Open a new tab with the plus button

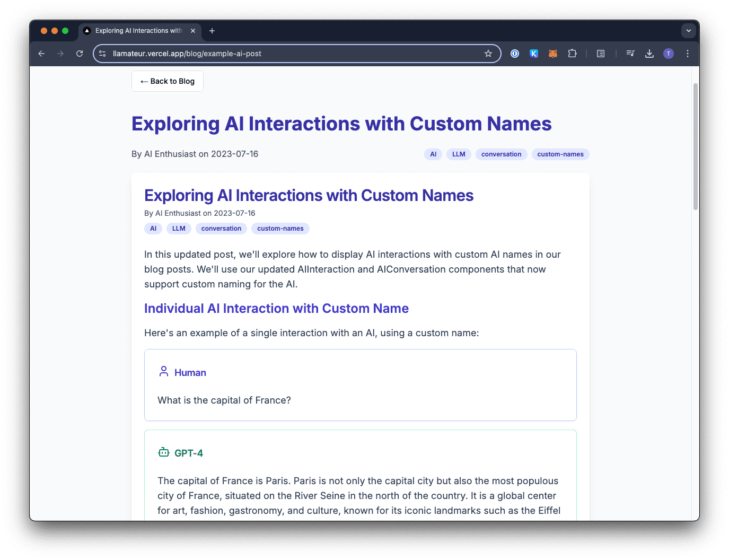(x=212, y=31)
